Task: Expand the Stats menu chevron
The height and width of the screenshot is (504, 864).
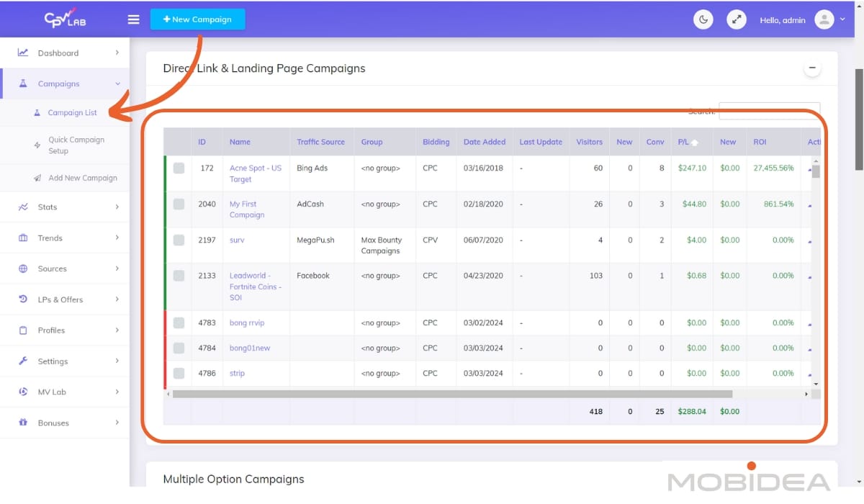Action: tap(117, 207)
